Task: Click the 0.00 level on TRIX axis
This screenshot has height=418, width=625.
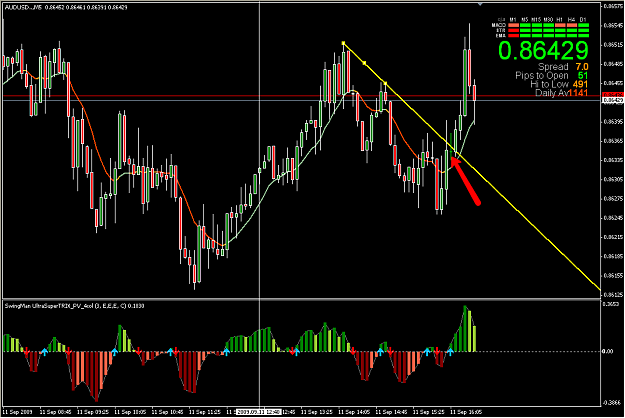Action: [x=608, y=351]
